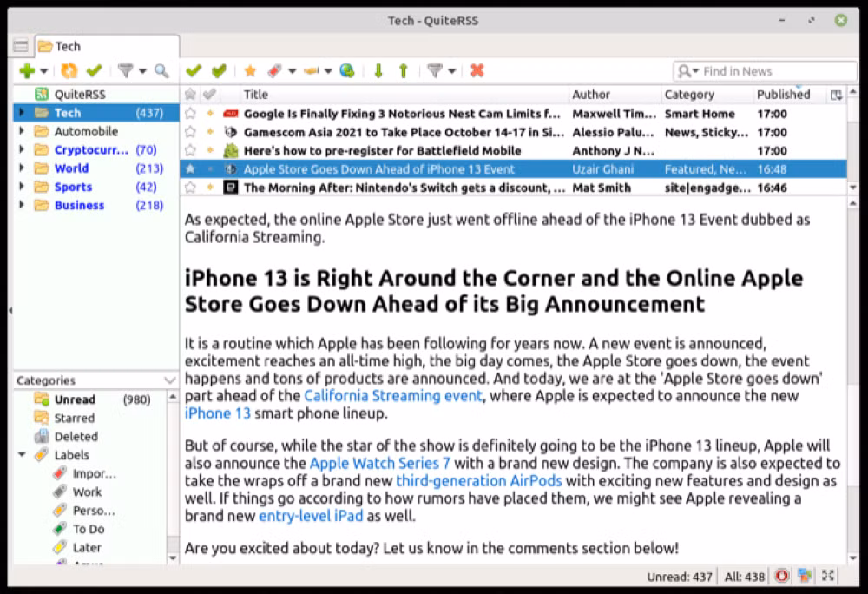
Task: Collapse the Categories panel chevron
Action: point(169,380)
